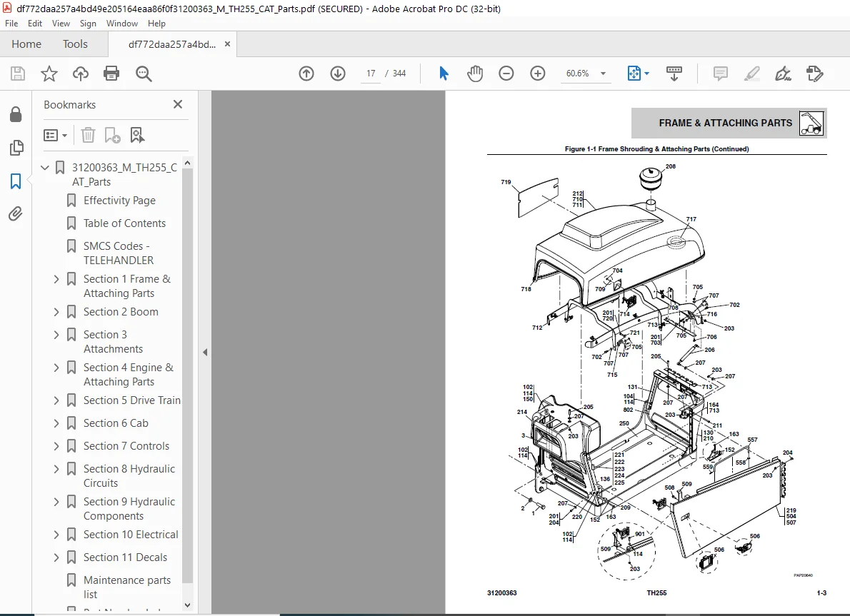The height and width of the screenshot is (616, 850).
Task: Open the File menu
Action: [11, 24]
